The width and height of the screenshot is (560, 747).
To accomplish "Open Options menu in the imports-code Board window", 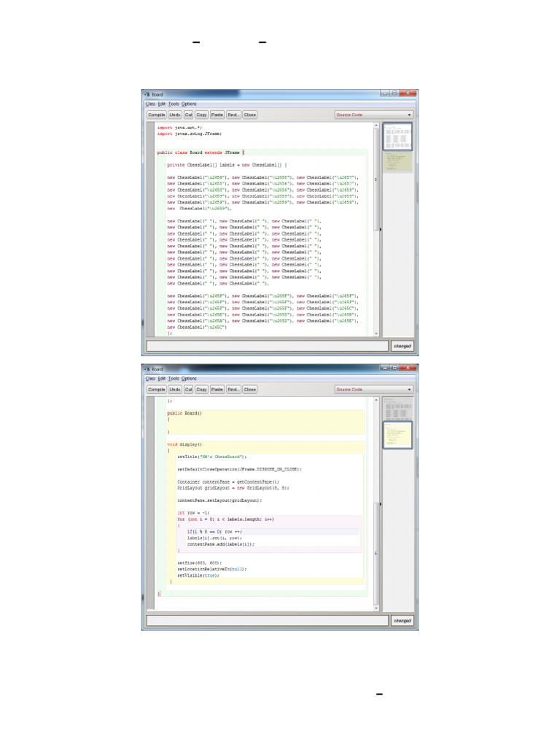I will click(189, 104).
